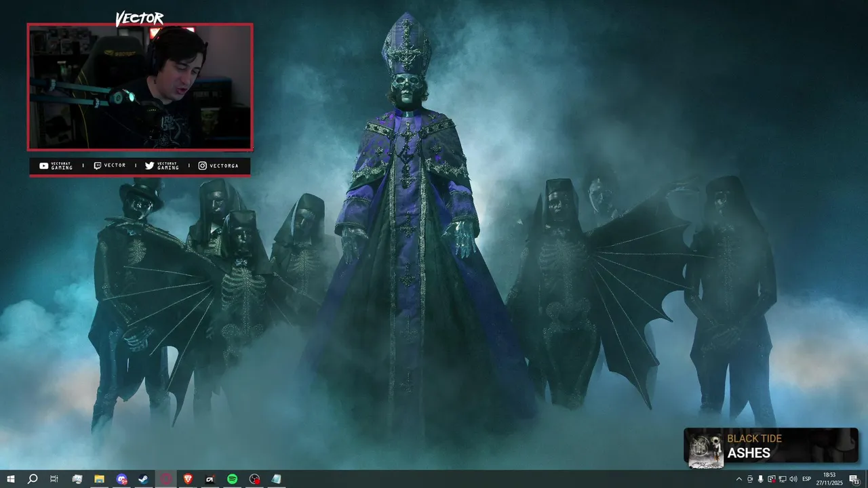Click the webcam overlay feed
868x488 pixels.
[140, 87]
